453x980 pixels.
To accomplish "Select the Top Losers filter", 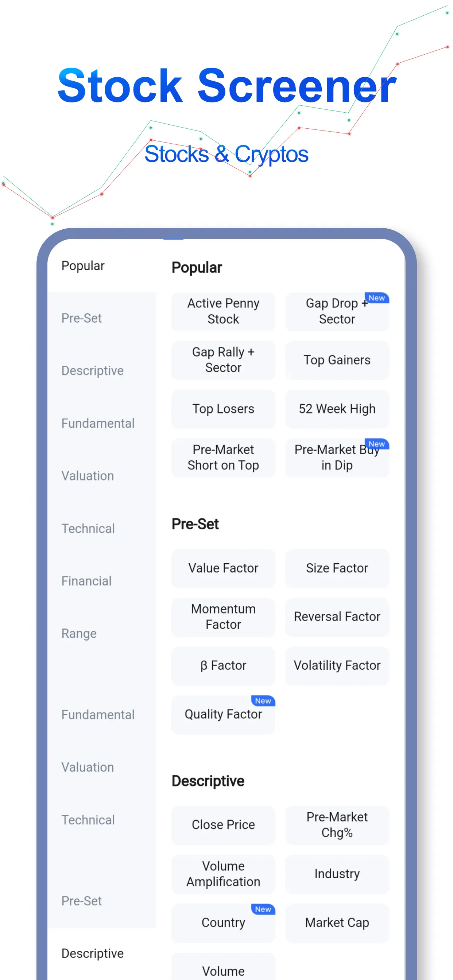I will tap(223, 409).
